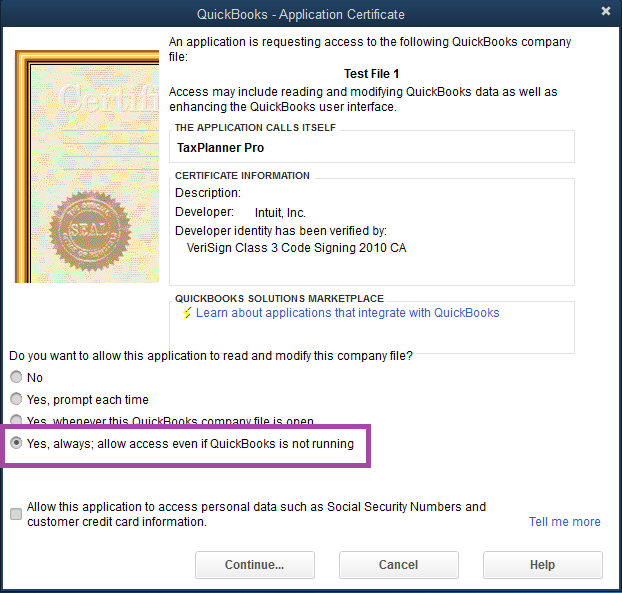
Task: Open Help for this dialog
Action: (x=543, y=564)
